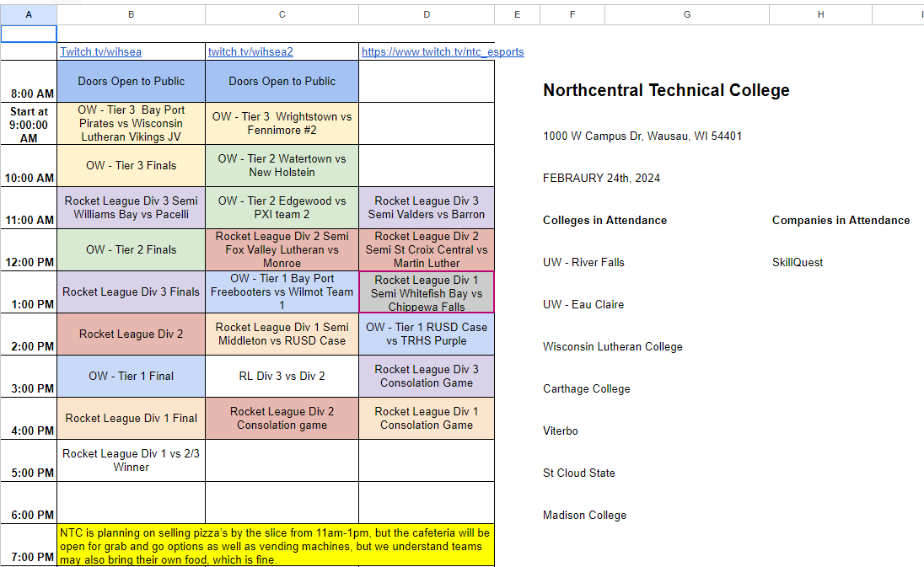Select the Start at 9:00:00 AM cell
The image size is (924, 567).
pyautogui.click(x=29, y=124)
